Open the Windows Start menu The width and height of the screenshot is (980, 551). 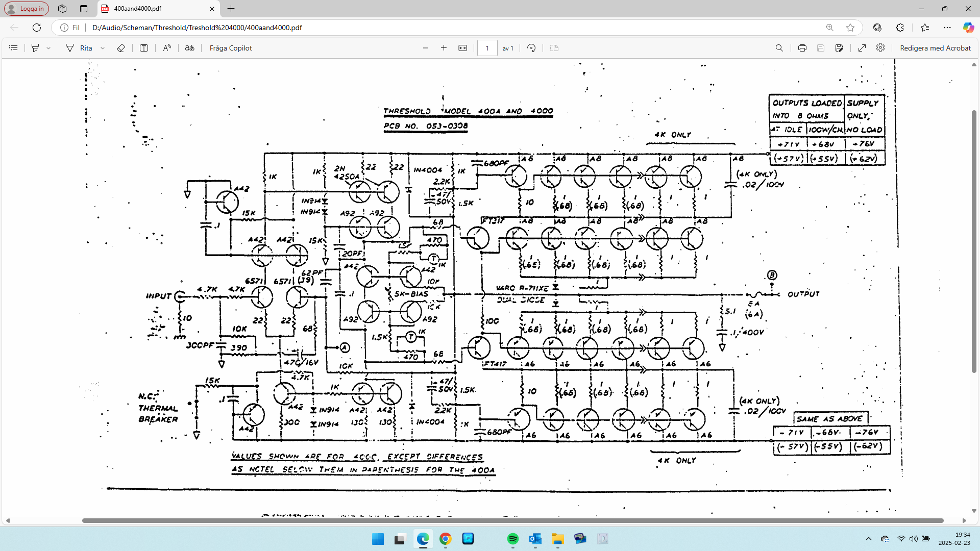[x=378, y=539]
